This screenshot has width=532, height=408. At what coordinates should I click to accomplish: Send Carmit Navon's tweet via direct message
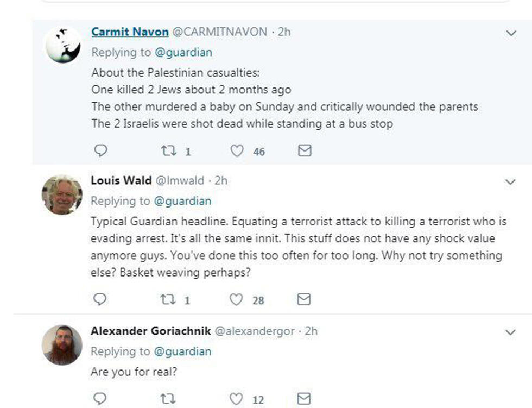[x=305, y=150]
